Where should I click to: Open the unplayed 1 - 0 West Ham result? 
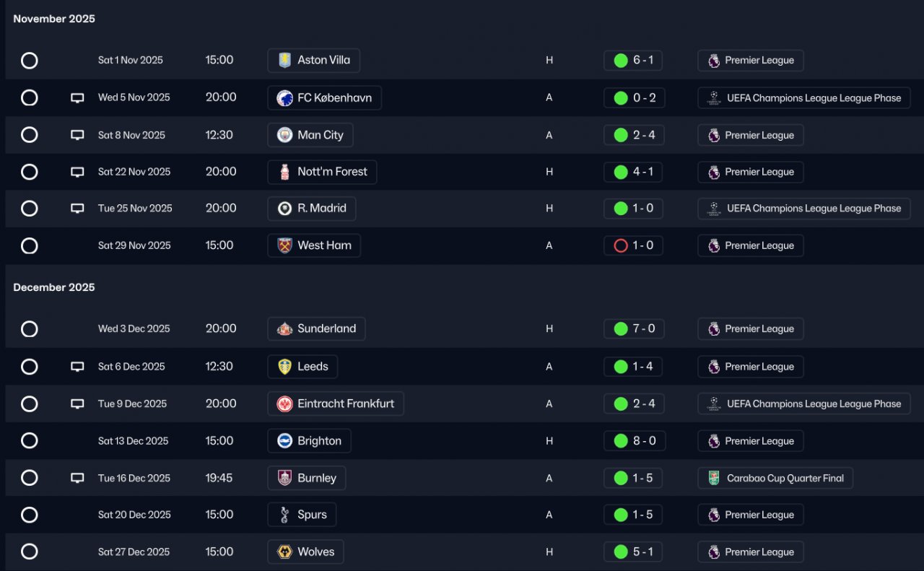pyautogui.click(x=633, y=245)
